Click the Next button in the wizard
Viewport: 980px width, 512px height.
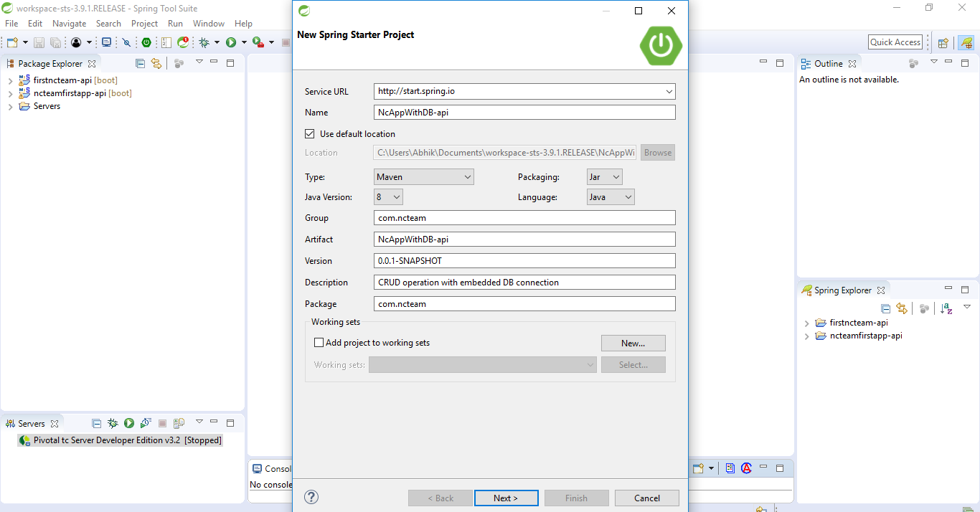pos(506,497)
